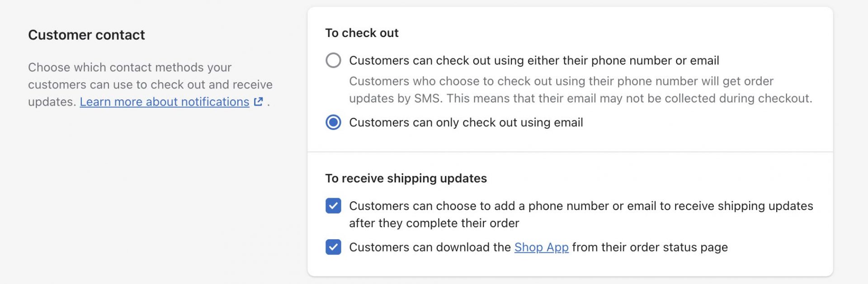Click the Customer contact heading
The image size is (868, 284).
click(86, 35)
